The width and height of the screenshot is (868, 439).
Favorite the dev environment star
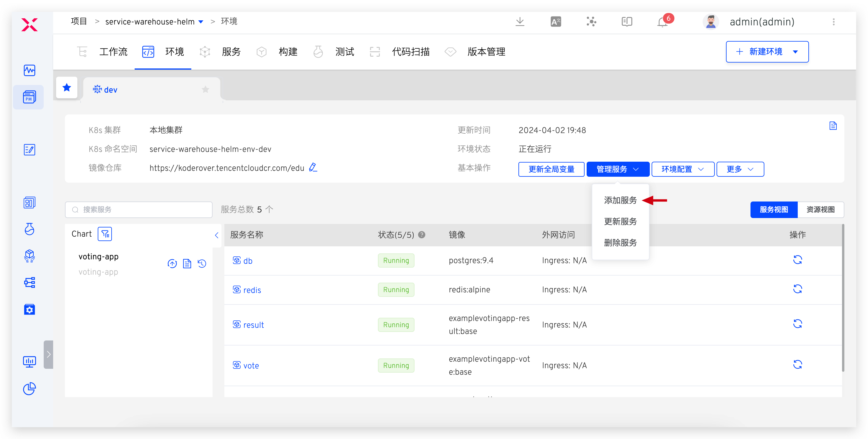205,90
